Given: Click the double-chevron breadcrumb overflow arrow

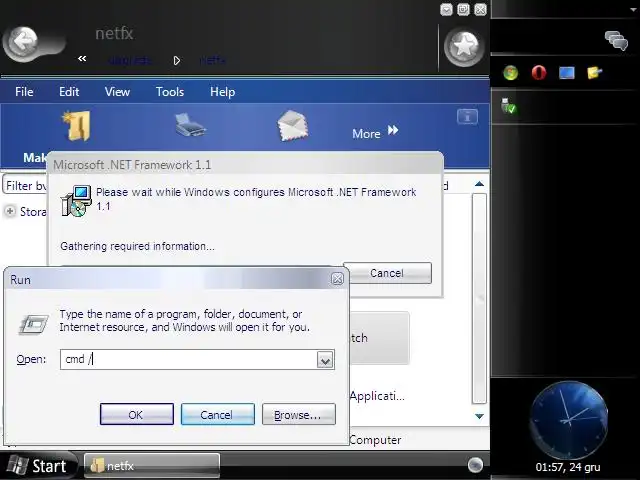Looking at the screenshot, I should tap(82, 59).
